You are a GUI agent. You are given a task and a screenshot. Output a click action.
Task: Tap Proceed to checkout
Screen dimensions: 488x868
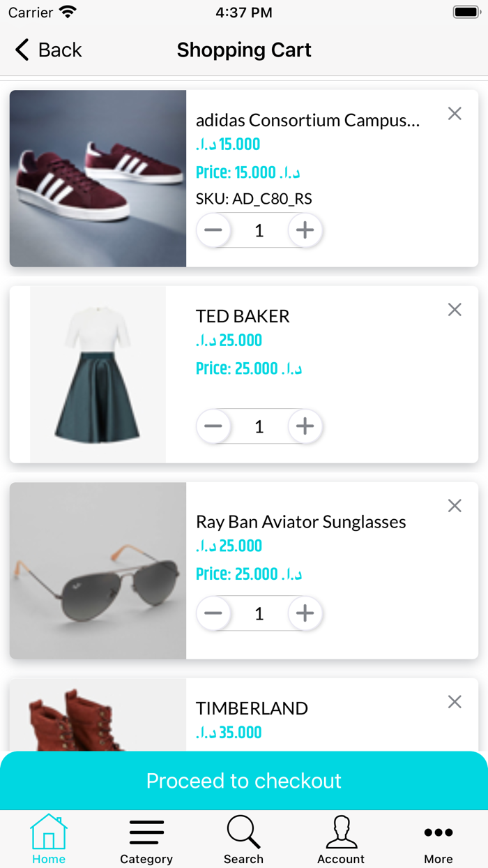pyautogui.click(x=244, y=781)
